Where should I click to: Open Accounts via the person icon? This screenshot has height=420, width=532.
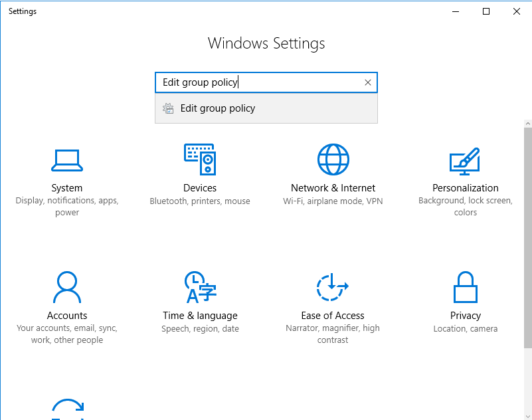tap(66, 287)
